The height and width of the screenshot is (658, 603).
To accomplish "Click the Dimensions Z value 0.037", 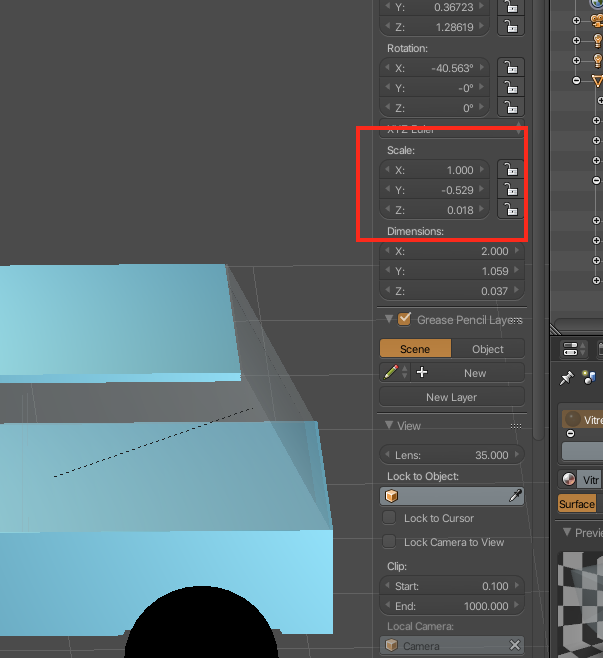I will click(452, 291).
